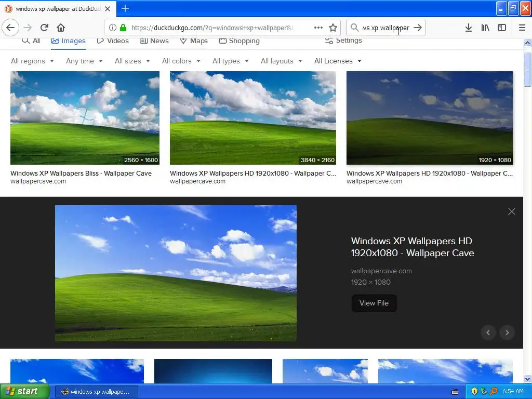The height and width of the screenshot is (399, 532).
Task: Click the on-screen keyboard tray icon
Action: pos(455,392)
